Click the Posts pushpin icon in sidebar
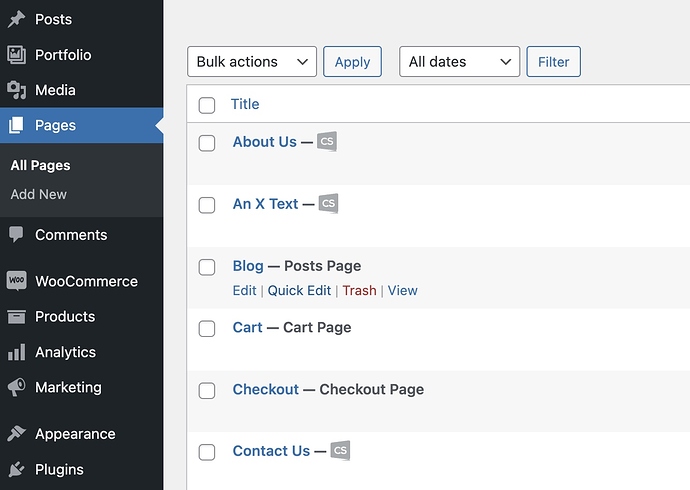Screen dimensions: 690x490 tap(16, 19)
